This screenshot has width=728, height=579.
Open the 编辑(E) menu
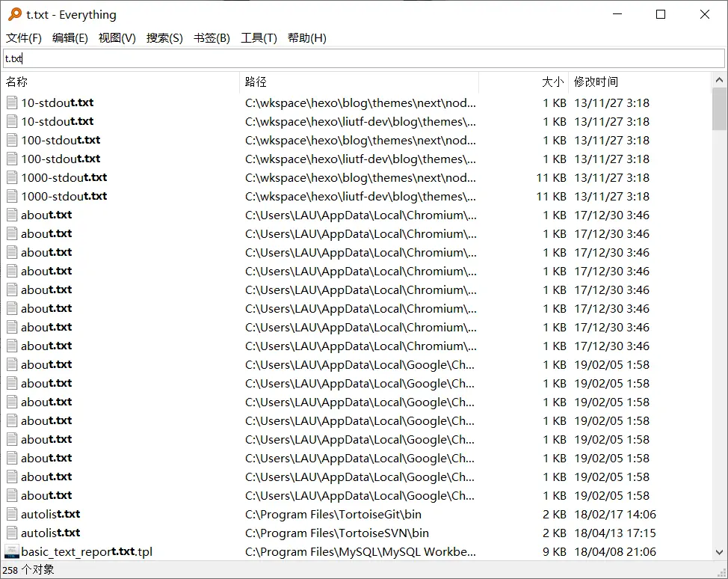click(x=70, y=38)
